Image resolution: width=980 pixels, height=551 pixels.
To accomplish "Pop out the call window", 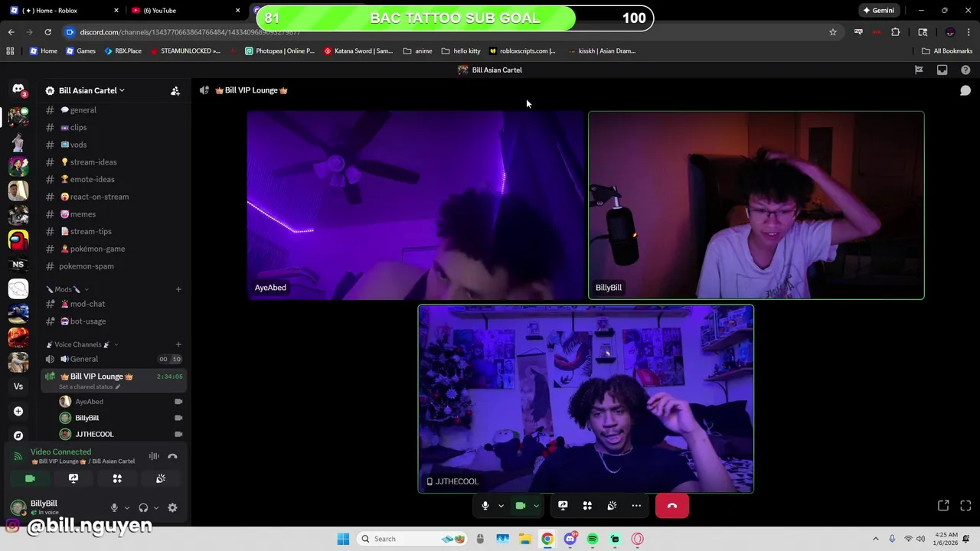I will click(x=943, y=506).
